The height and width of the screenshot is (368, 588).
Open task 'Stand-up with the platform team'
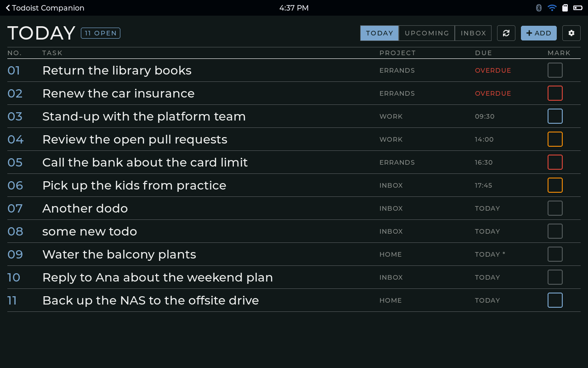point(144,116)
